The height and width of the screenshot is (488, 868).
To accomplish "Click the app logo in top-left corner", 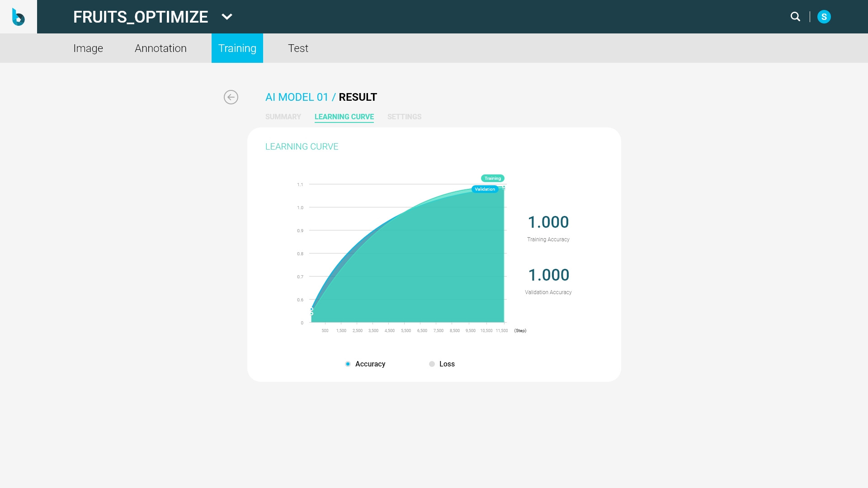I will pos(18,17).
